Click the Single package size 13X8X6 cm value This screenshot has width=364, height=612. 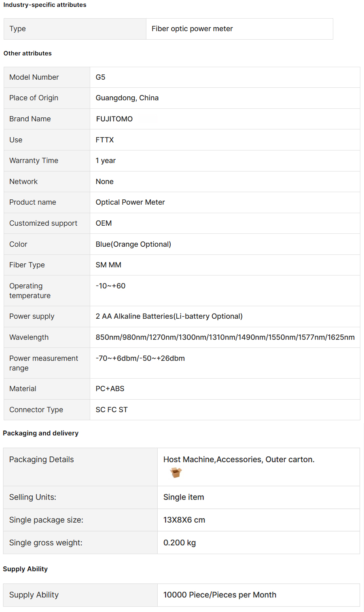[184, 520]
